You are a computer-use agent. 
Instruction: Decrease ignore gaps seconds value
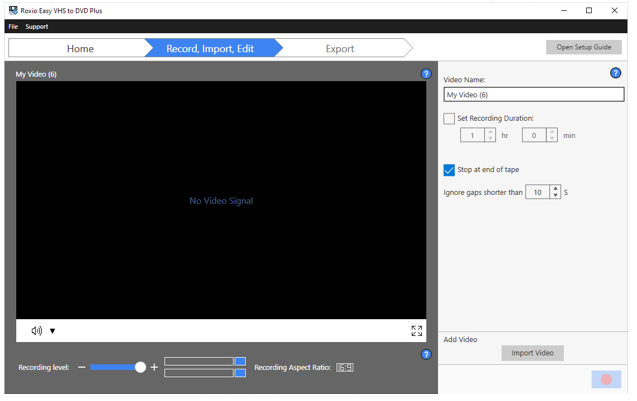555,195
